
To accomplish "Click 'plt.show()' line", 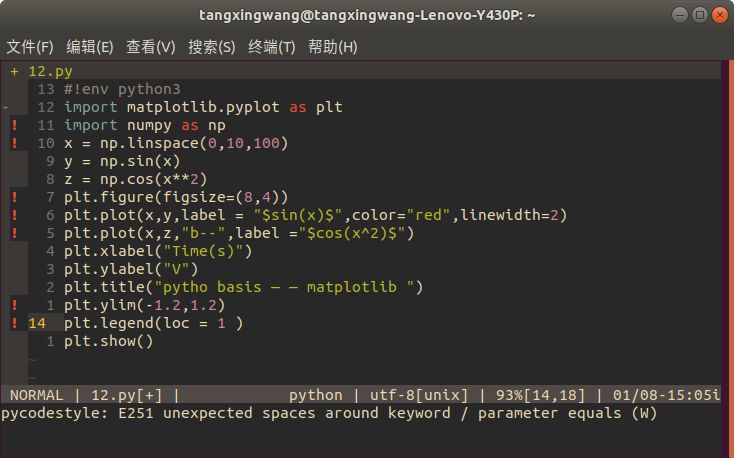I will coord(109,341).
